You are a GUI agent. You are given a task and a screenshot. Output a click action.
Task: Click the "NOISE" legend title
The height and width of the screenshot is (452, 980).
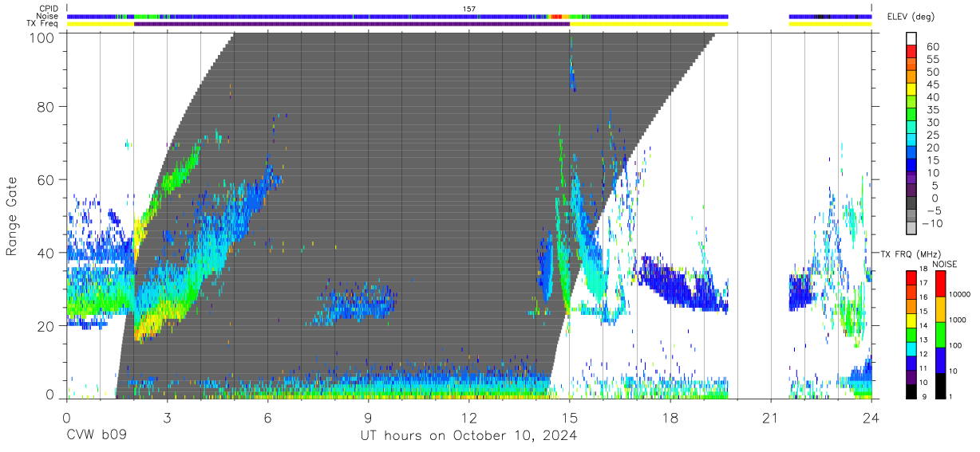(945, 264)
